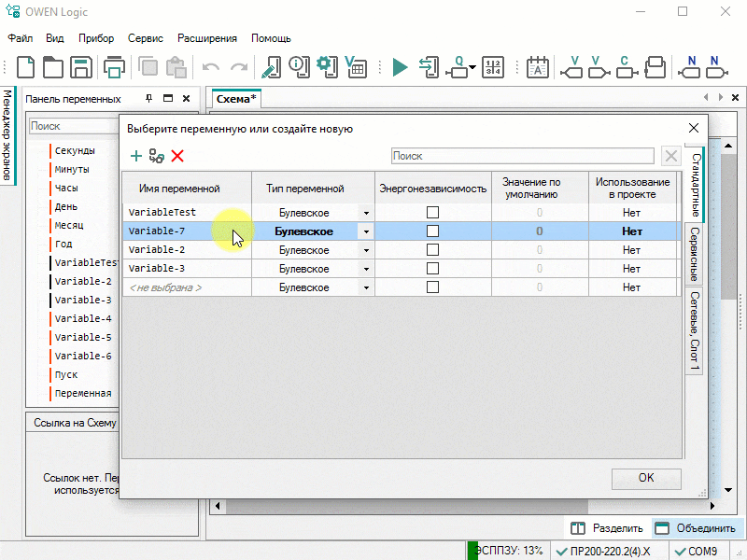
Task: Click the new document toolbar icon
Action: [26, 67]
